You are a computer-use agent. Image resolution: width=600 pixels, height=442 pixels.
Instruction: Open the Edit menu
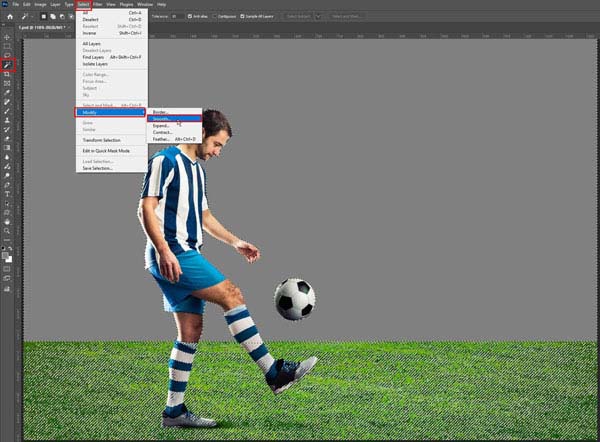click(26, 5)
